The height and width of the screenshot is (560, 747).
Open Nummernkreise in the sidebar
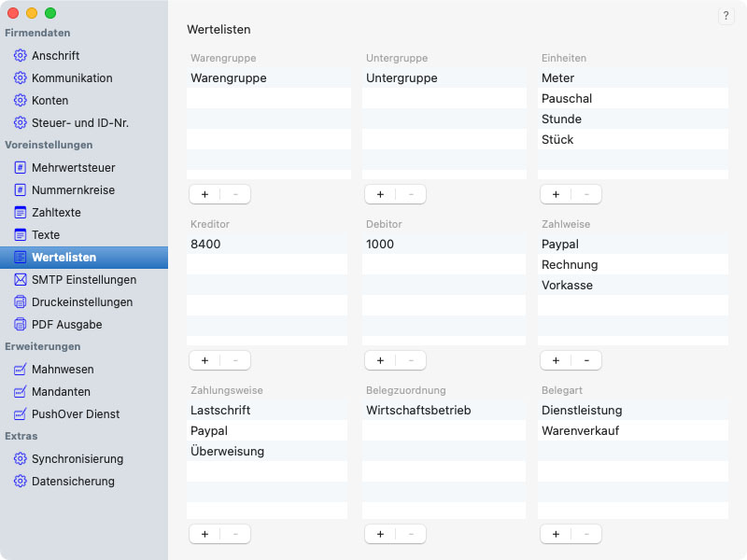(73, 190)
